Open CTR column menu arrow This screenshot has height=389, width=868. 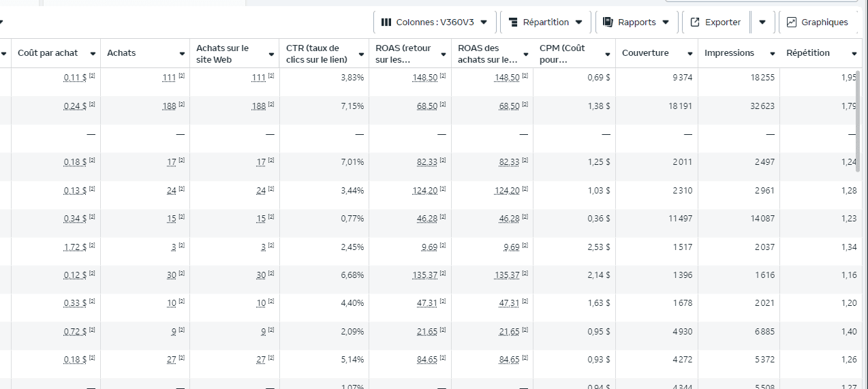point(361,53)
